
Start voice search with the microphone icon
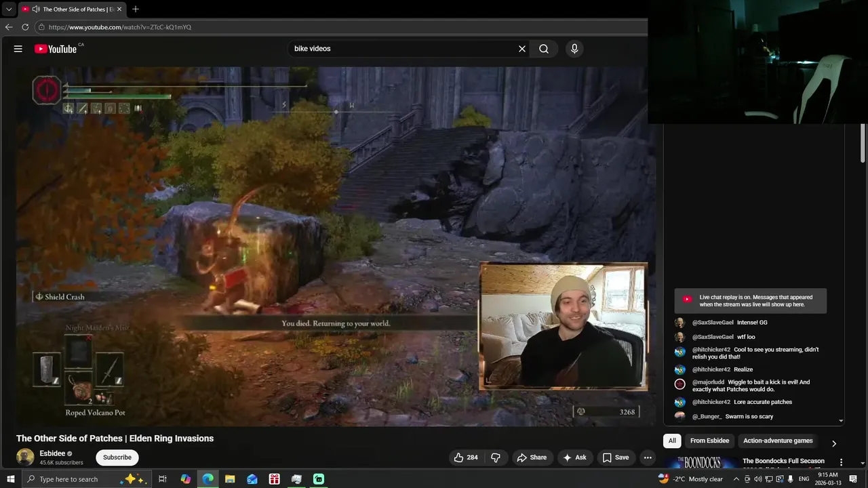(574, 49)
